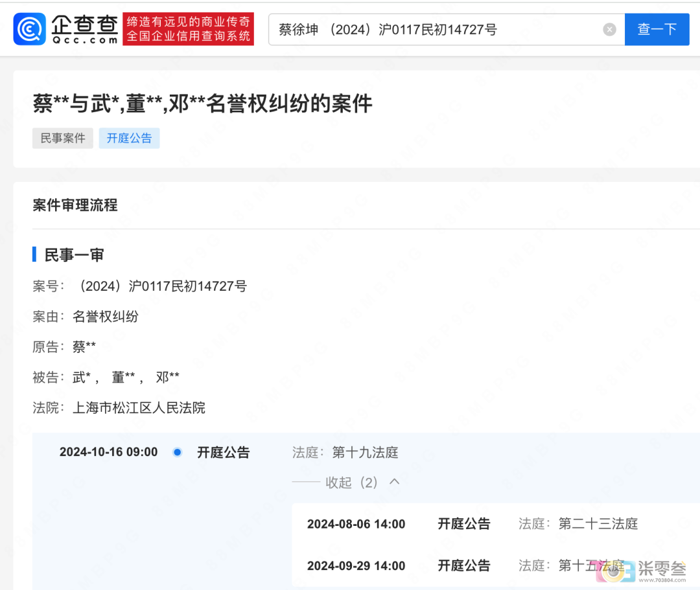Click case title 蔡**与武*,董**,邓**名誉权纠纷的案件
Screen dimensions: 700x590
pyautogui.click(x=202, y=104)
